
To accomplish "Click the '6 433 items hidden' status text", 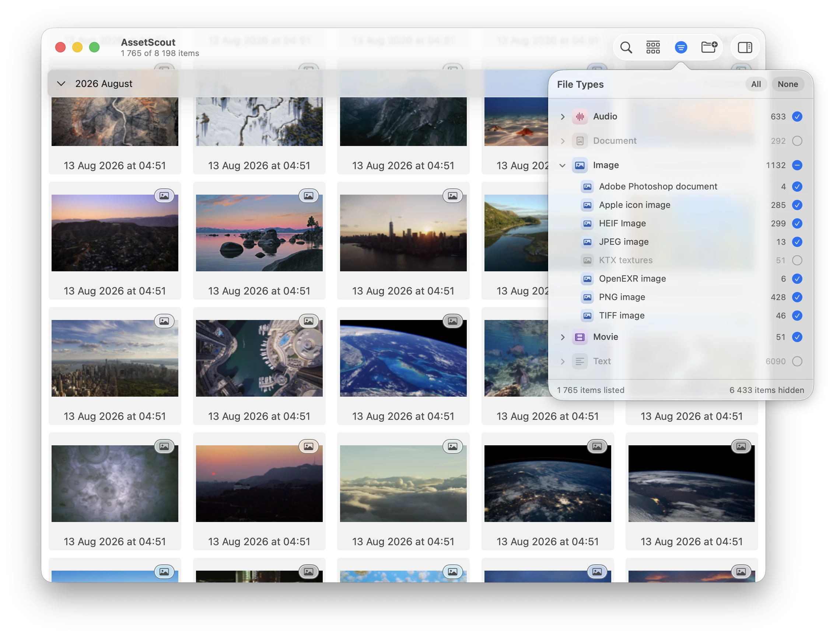I will pos(766,390).
